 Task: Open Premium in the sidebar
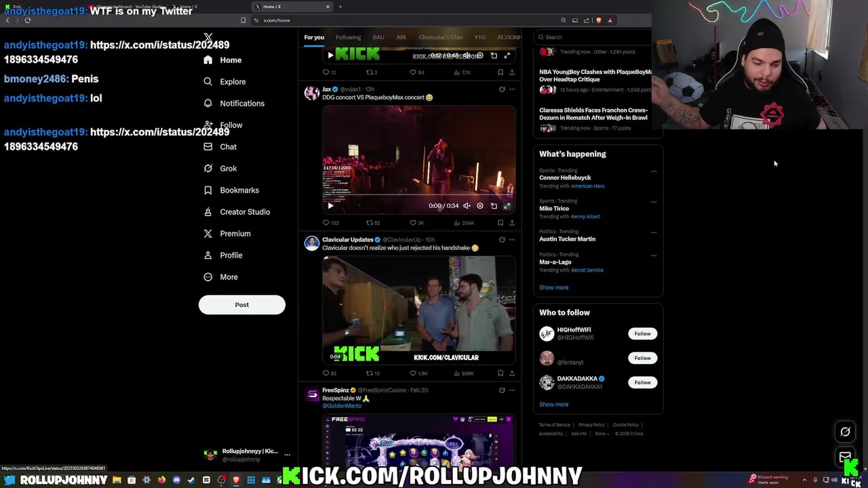pos(227,234)
